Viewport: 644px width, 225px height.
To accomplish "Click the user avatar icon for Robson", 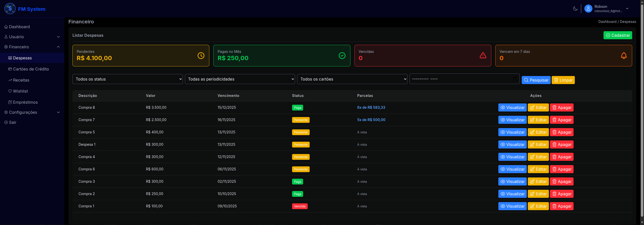I will pos(588,9).
